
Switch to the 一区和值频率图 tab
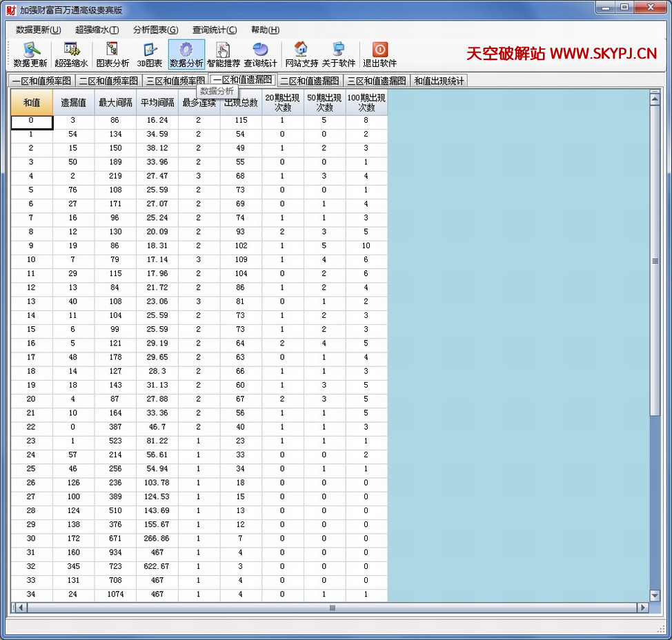click(x=41, y=81)
